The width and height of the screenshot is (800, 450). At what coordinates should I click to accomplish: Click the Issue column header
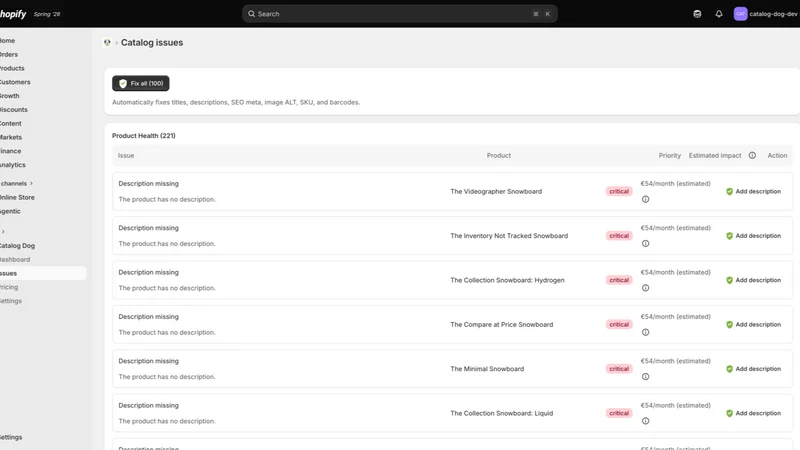pyautogui.click(x=126, y=156)
